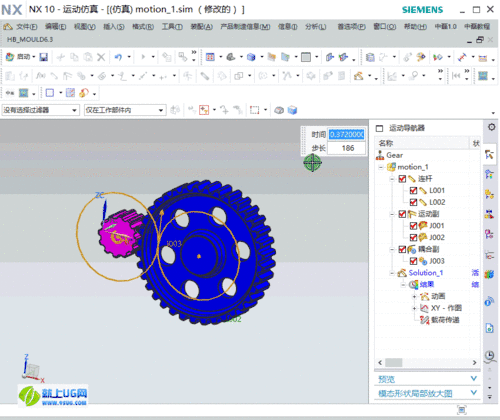Disable the J003 coupler checkbox

(x=413, y=261)
